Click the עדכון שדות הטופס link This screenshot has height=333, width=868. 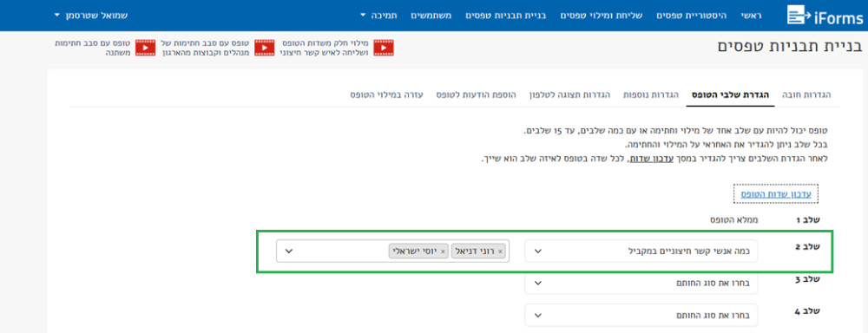coord(776,194)
